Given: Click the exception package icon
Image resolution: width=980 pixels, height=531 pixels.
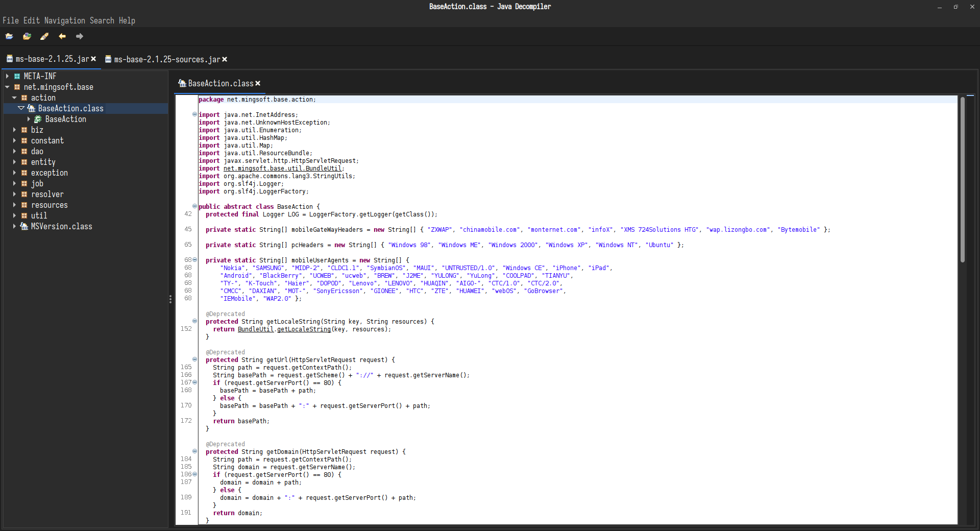Looking at the screenshot, I should pos(24,173).
